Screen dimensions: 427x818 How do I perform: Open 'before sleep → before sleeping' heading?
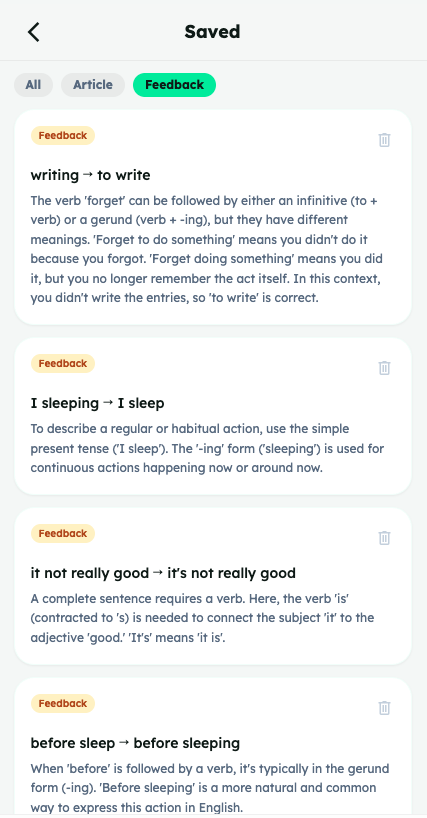tap(136, 743)
